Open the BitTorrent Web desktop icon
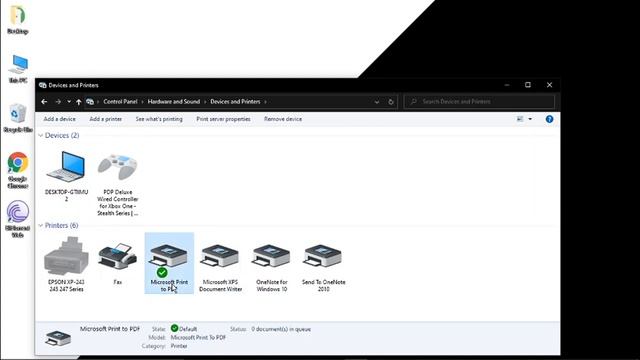 pyautogui.click(x=18, y=219)
